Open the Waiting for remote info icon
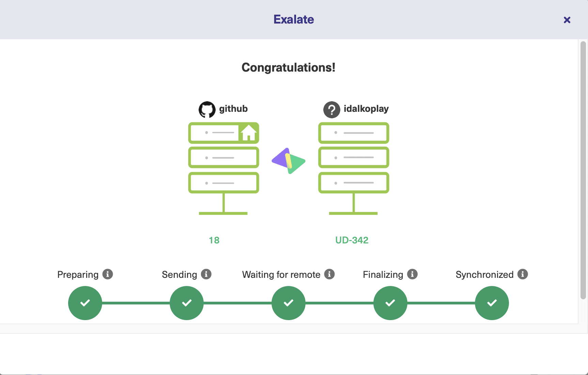This screenshot has width=588, height=375. 329,274
